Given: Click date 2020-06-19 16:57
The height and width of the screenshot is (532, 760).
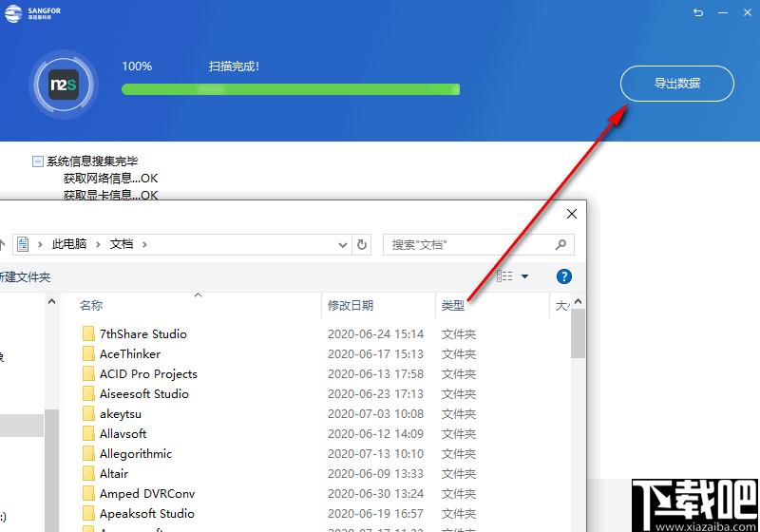Looking at the screenshot, I should 375,513.
